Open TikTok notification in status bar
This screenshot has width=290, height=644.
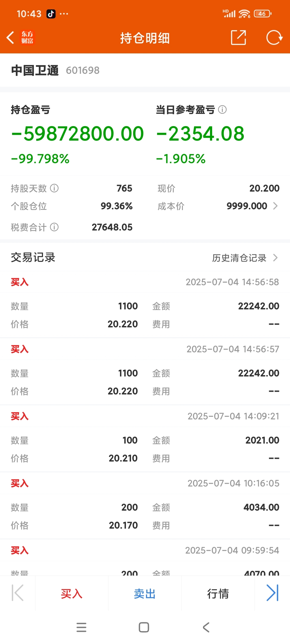tap(51, 14)
